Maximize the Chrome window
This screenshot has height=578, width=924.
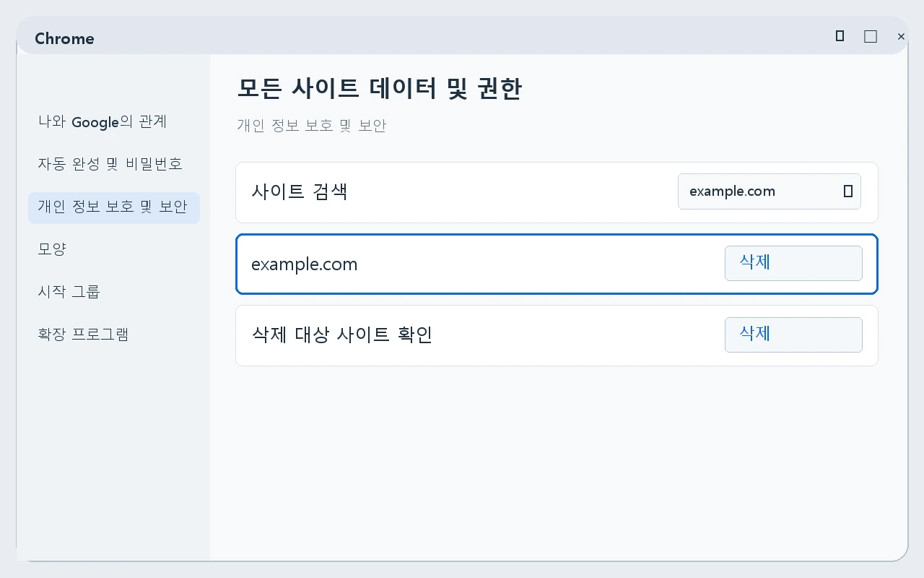coord(871,36)
